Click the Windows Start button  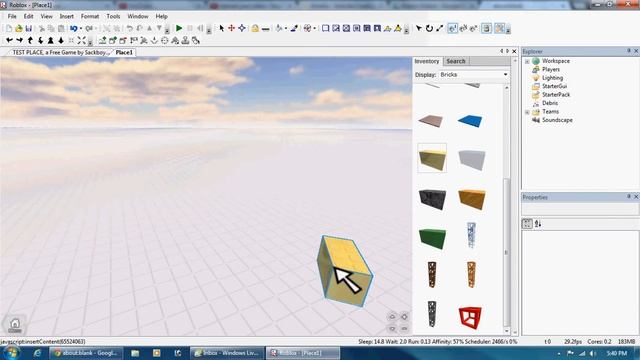[x=11, y=353]
